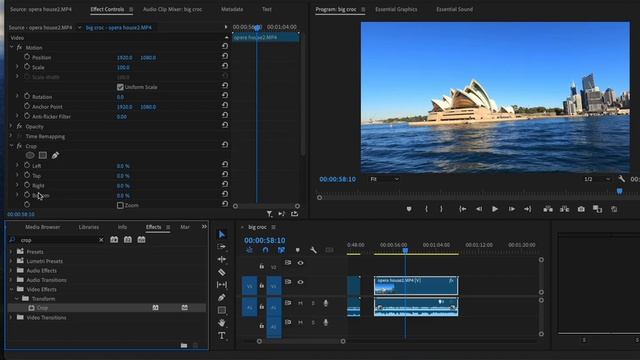Clear the crop search field
640x360 pixels.
[101, 240]
